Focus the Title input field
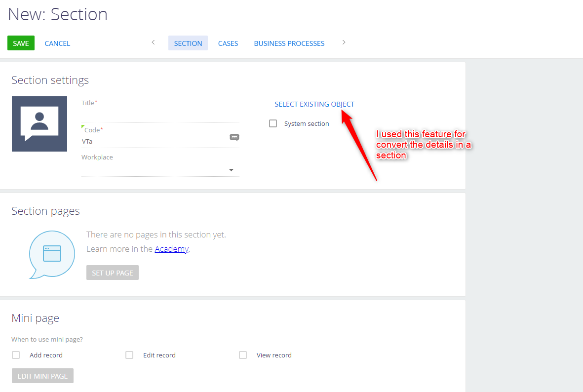The height and width of the screenshot is (392, 583). tap(160, 115)
